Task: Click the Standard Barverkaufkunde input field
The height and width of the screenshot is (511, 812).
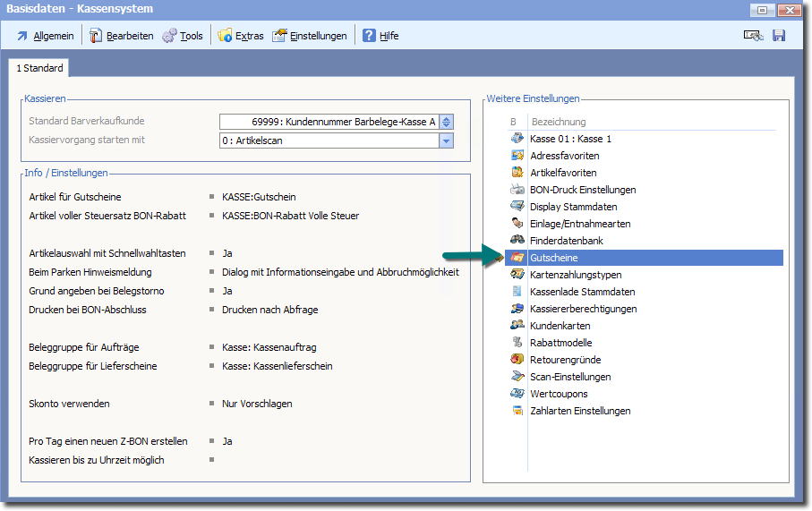Action: tap(329, 122)
